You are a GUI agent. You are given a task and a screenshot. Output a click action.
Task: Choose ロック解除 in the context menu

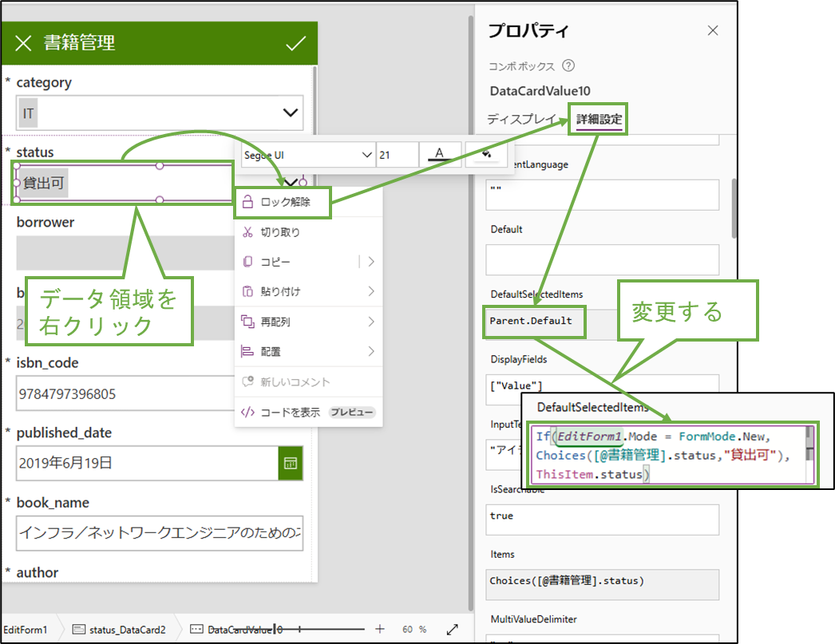pyautogui.click(x=283, y=202)
